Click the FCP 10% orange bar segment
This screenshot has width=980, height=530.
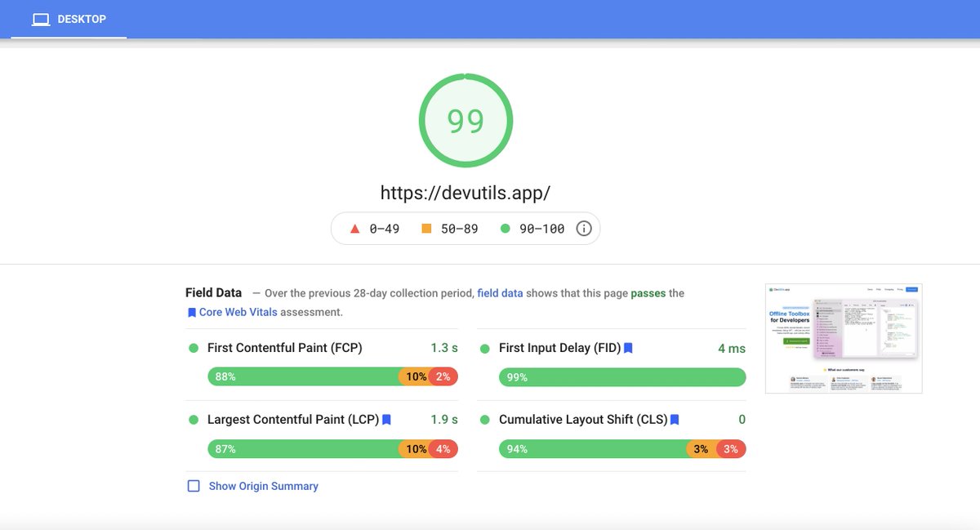click(414, 376)
